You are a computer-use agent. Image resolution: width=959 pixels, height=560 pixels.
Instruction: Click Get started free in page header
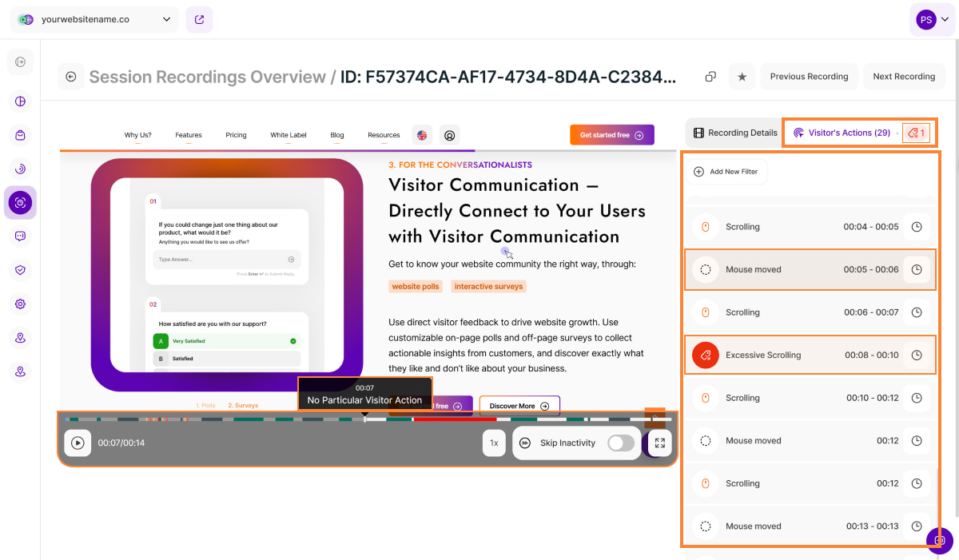612,135
